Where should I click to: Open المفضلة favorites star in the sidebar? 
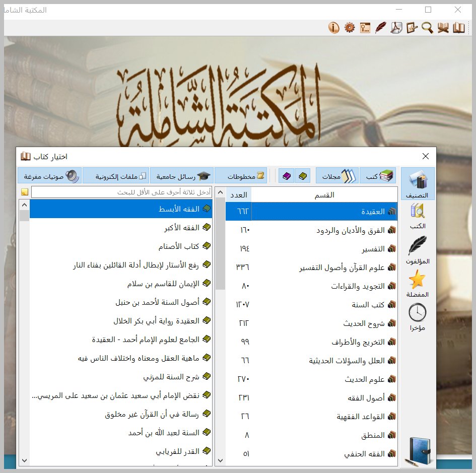(418, 284)
